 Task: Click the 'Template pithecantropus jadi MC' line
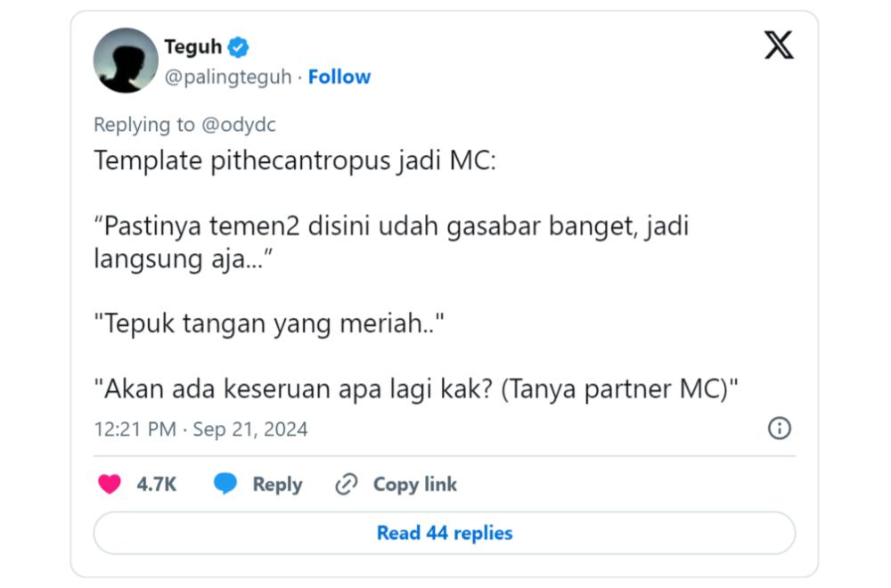(x=295, y=160)
